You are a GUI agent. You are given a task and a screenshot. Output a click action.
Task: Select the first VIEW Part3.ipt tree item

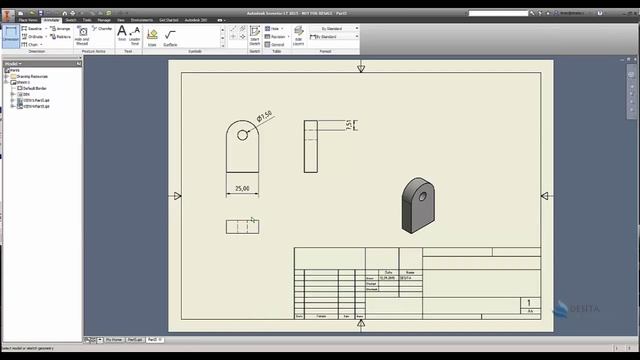click(33, 100)
